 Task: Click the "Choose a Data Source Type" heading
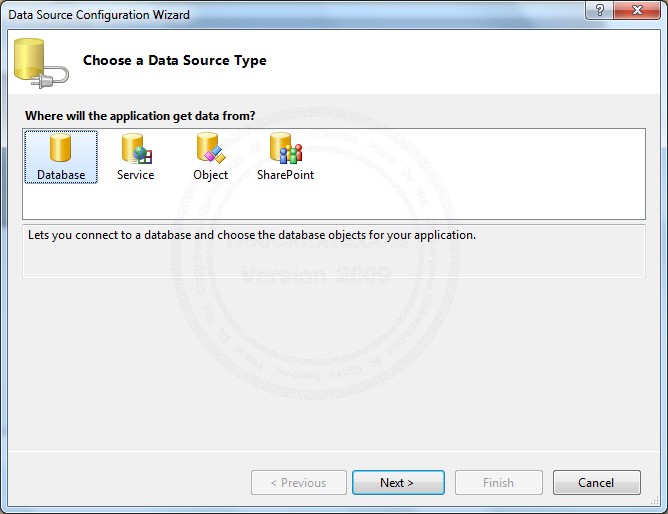coord(175,60)
